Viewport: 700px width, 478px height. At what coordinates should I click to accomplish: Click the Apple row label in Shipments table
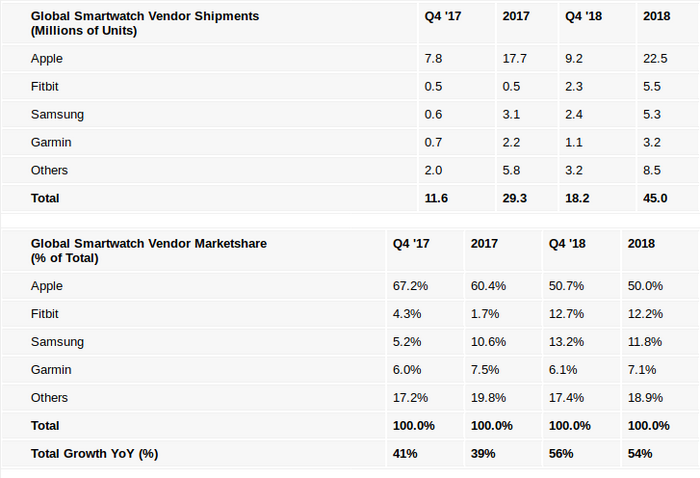point(46,58)
